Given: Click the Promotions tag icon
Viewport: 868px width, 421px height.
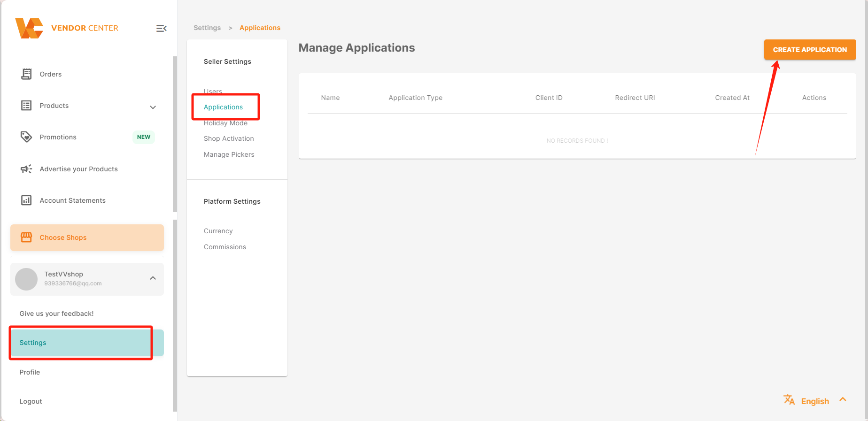Looking at the screenshot, I should (x=26, y=137).
